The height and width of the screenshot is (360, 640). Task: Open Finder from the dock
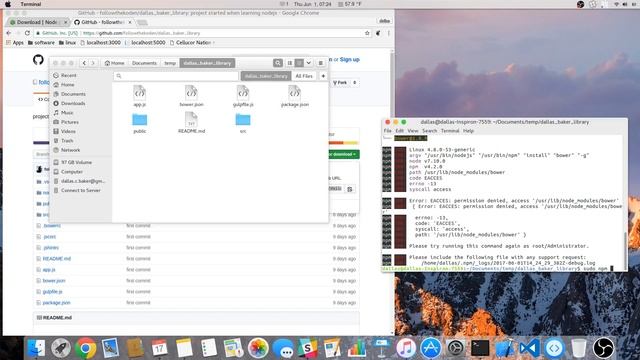pos(36,348)
